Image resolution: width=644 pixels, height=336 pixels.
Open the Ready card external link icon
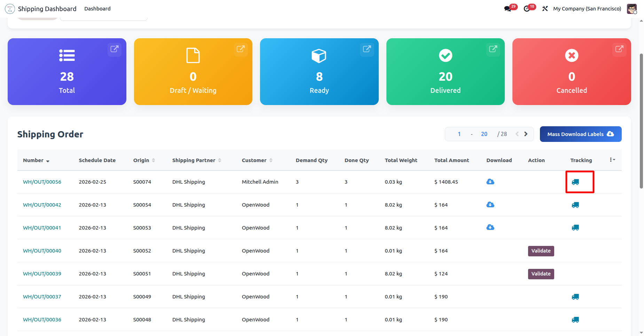click(x=367, y=49)
